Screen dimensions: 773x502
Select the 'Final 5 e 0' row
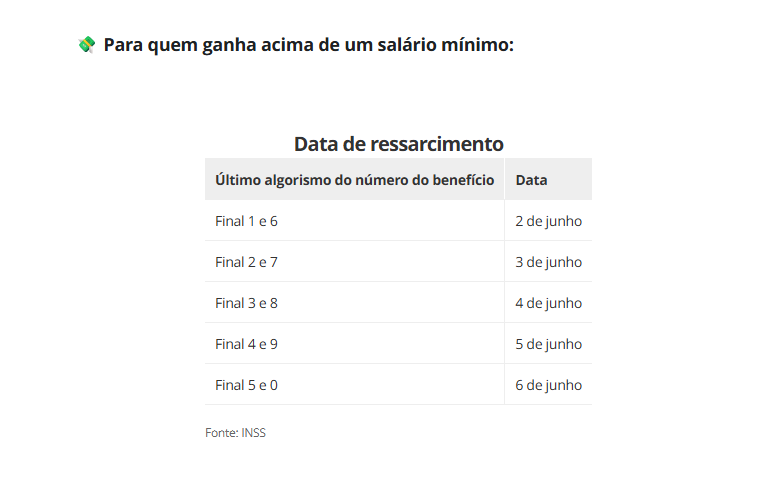click(398, 384)
